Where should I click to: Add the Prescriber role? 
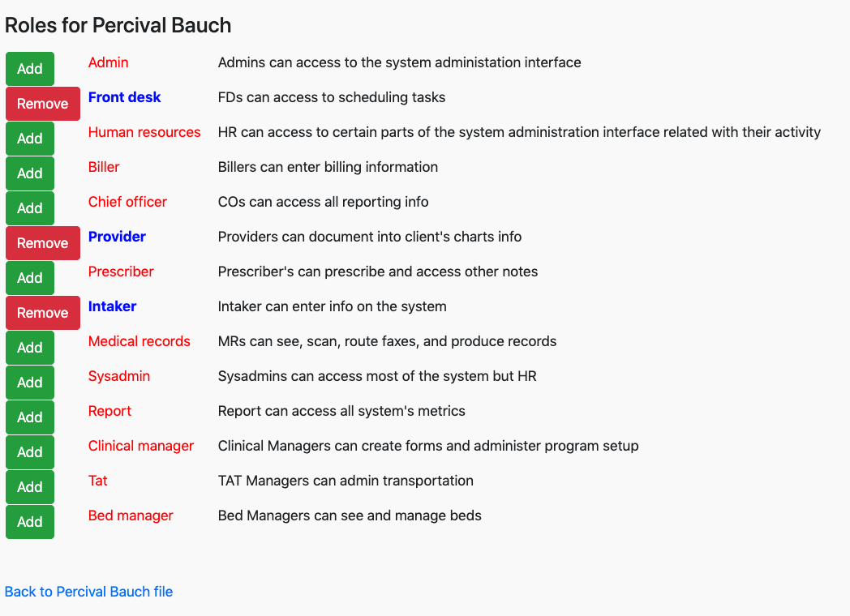(x=30, y=278)
